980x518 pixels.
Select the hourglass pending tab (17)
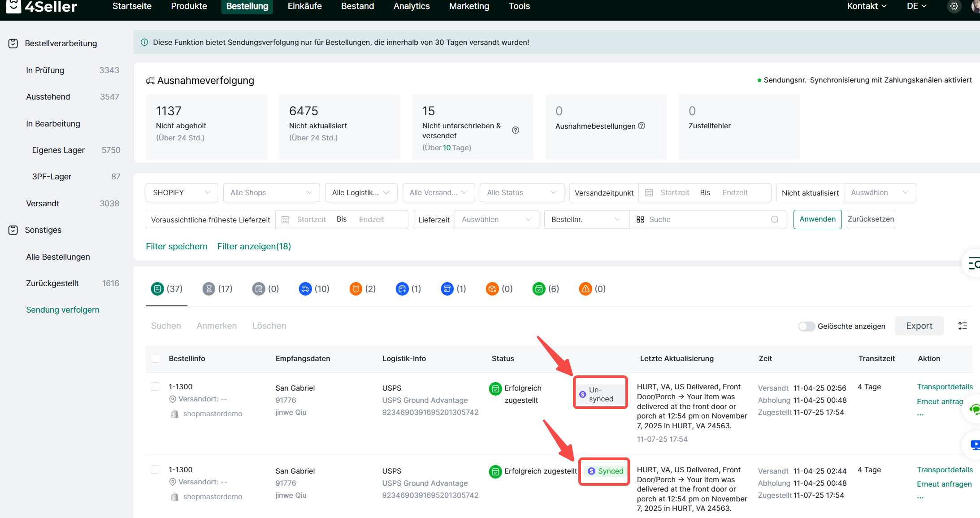point(217,289)
